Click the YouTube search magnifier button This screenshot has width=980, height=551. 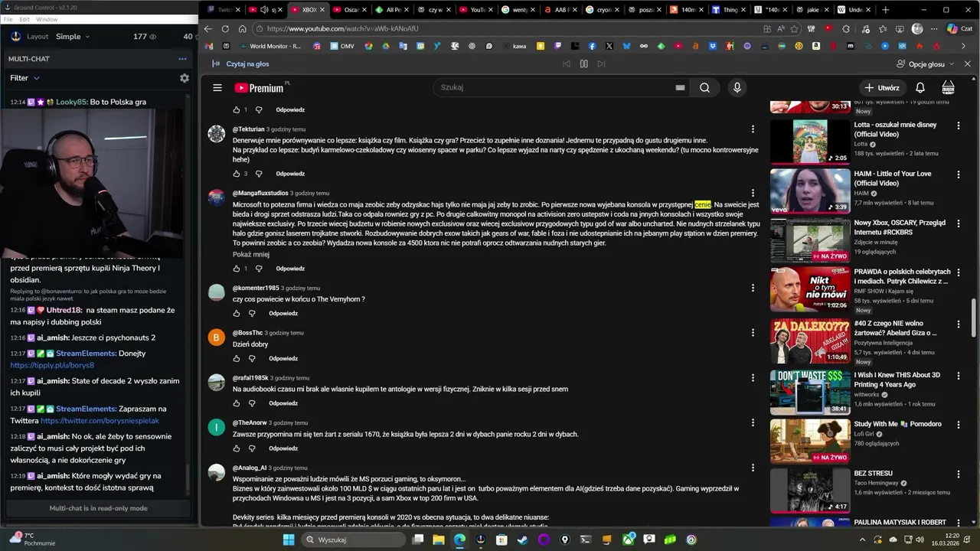[704, 87]
